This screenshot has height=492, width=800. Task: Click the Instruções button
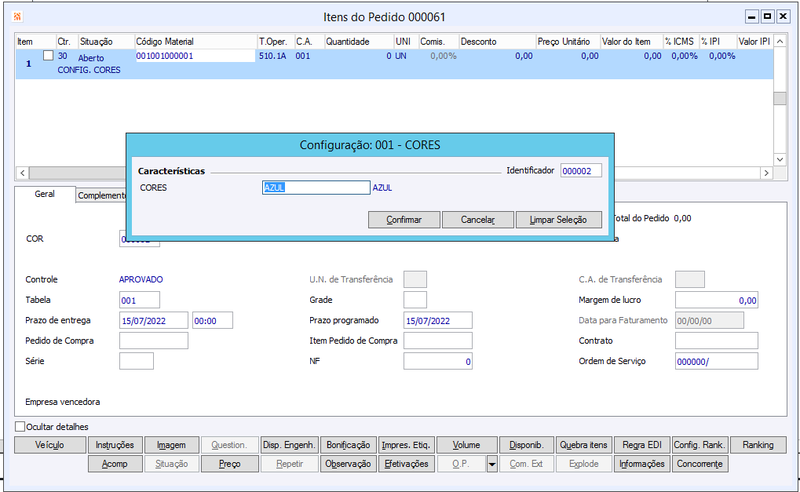pos(115,445)
